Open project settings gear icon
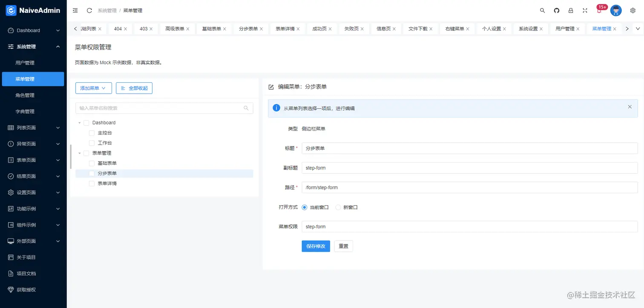644x308 pixels. [632, 10]
